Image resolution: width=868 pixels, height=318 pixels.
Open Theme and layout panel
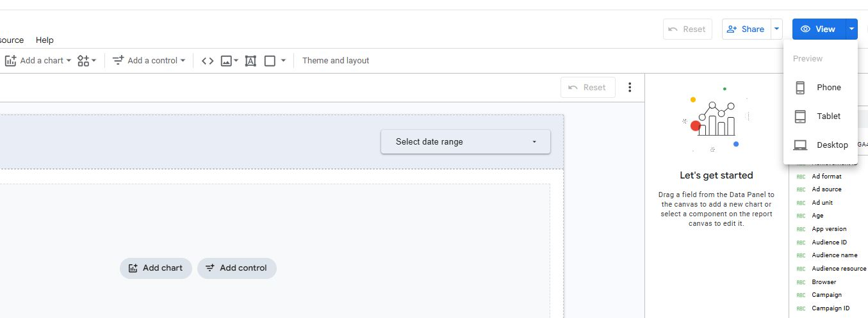click(336, 61)
